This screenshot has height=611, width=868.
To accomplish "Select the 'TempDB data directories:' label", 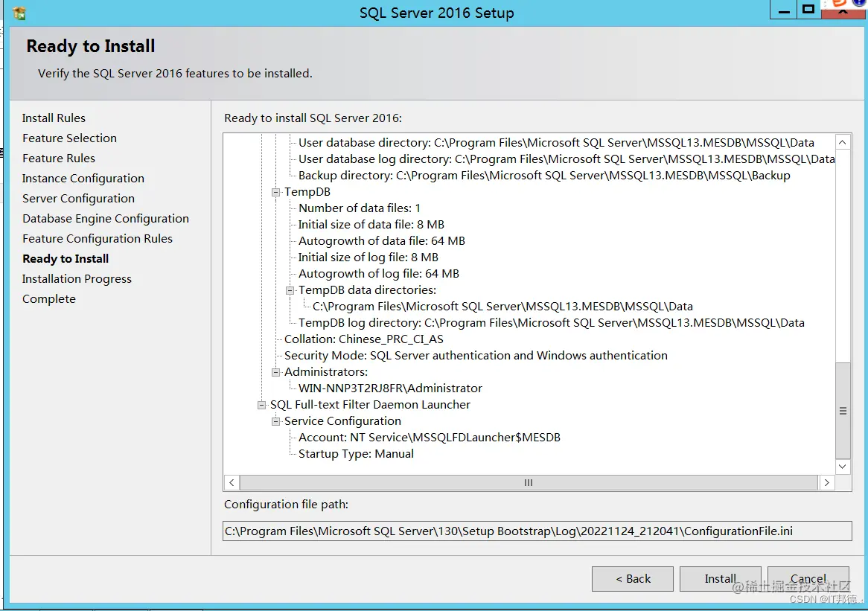I will point(367,290).
